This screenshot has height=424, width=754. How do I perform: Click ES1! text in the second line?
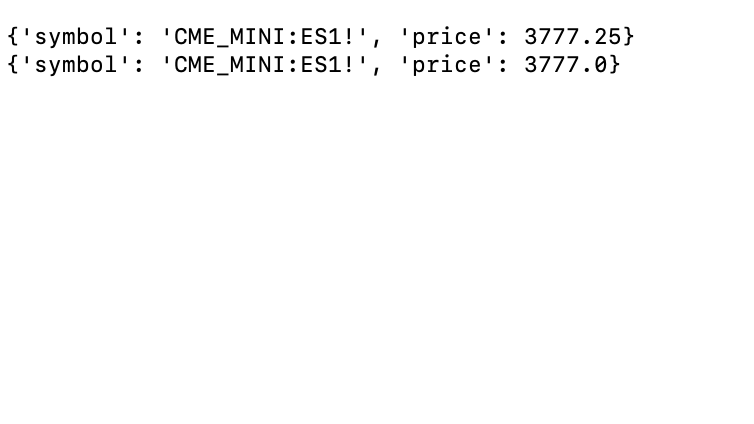pyautogui.click(x=327, y=65)
